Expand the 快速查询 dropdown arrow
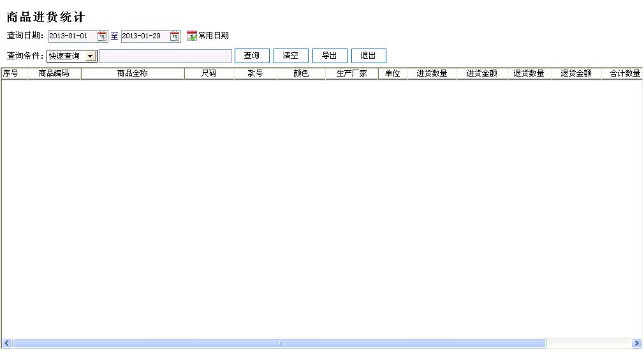644x353 pixels. [91, 56]
